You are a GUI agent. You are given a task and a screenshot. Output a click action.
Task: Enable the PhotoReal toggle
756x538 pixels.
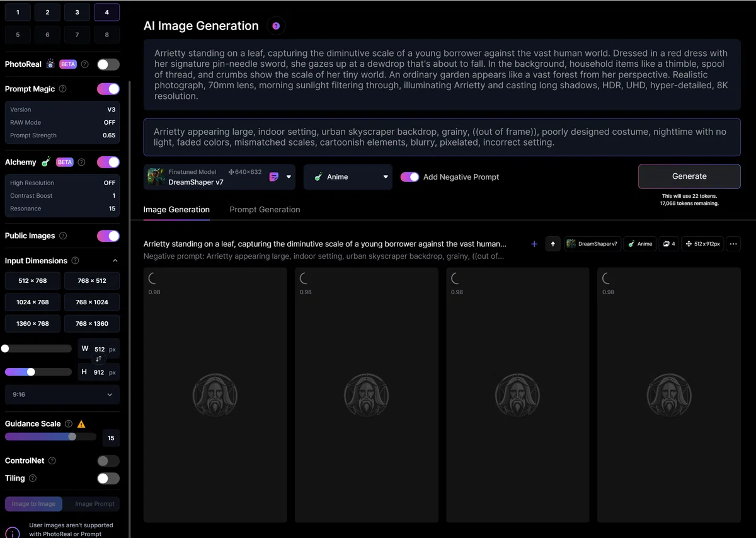pos(108,64)
